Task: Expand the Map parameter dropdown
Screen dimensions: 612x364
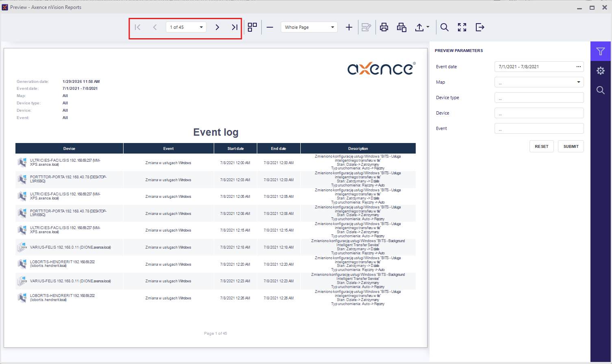Action: click(x=578, y=82)
